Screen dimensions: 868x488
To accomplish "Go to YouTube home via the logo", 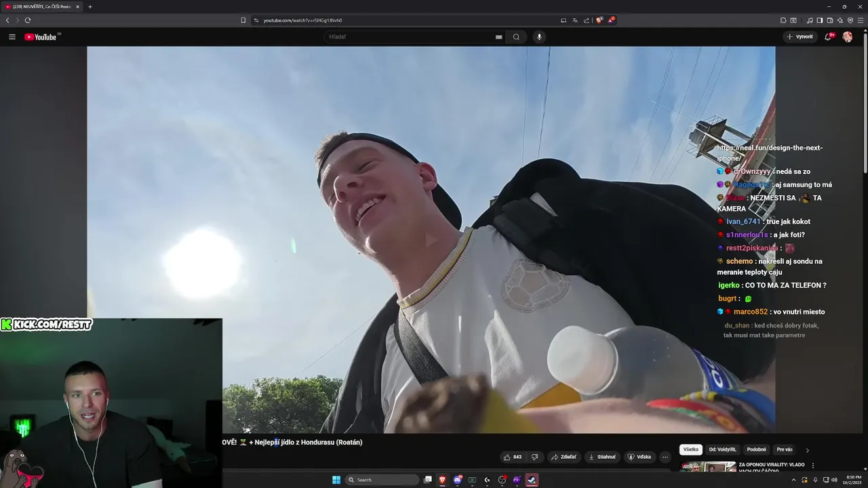I will click(40, 37).
